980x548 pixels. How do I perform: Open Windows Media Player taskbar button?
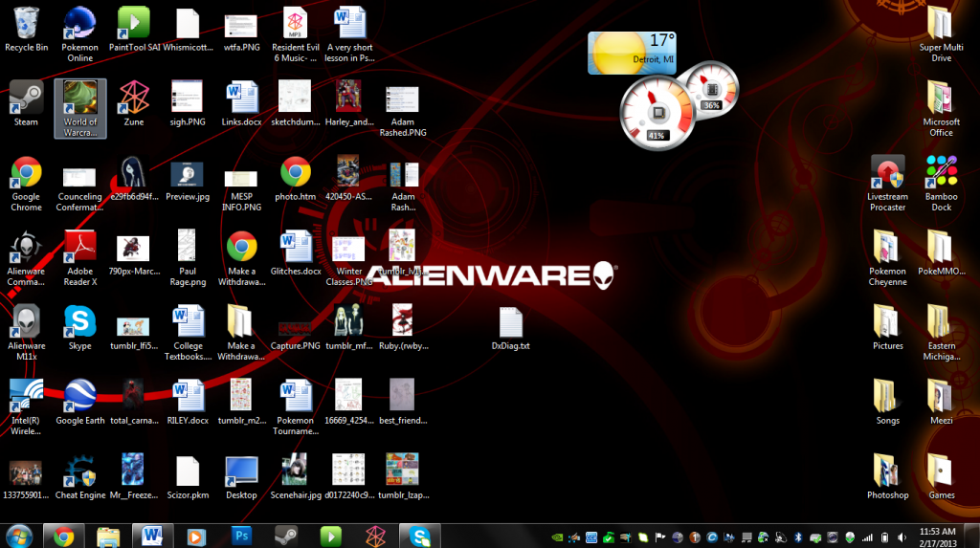pos(196,537)
